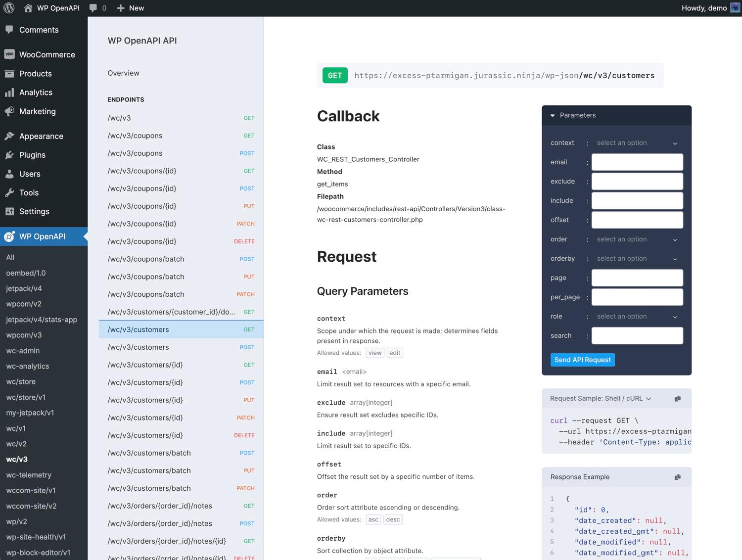Screen dimensions: 742x560
Task: Open the /wc/v3/coupons/batch PUT endpoint
Action: [181, 277]
